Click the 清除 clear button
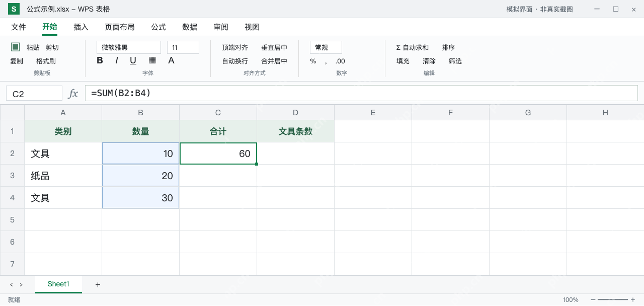Viewport: 644px width, 306px height. (x=429, y=61)
